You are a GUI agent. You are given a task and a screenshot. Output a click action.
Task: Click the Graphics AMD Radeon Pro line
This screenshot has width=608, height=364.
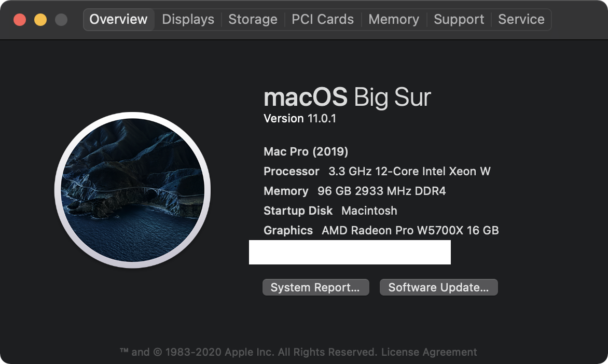tap(381, 231)
